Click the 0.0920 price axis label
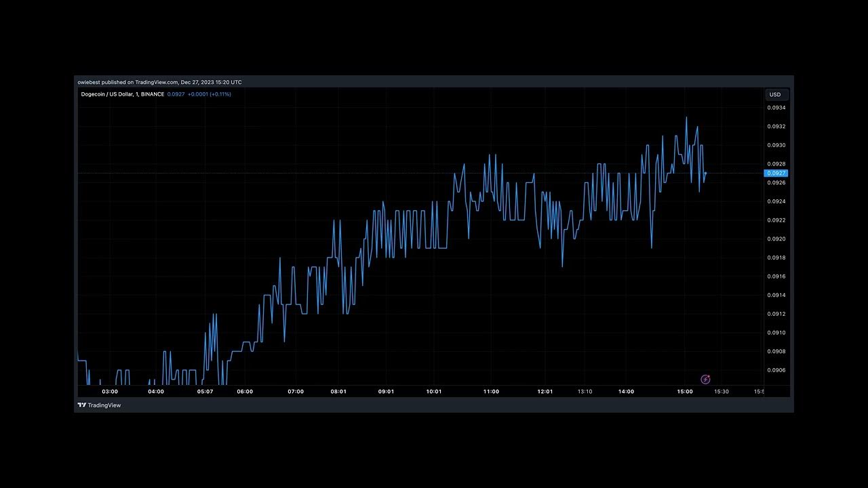 (x=776, y=239)
